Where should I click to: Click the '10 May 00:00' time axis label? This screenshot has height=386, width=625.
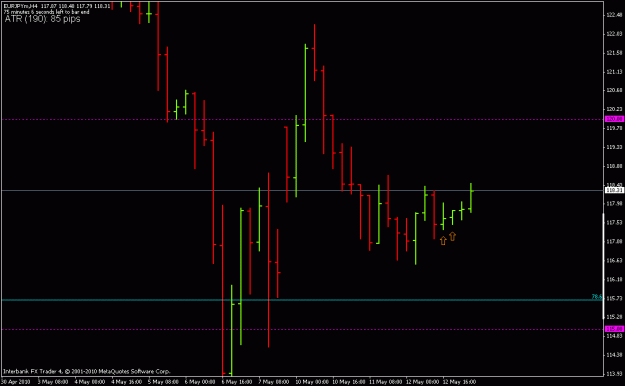coord(312,382)
